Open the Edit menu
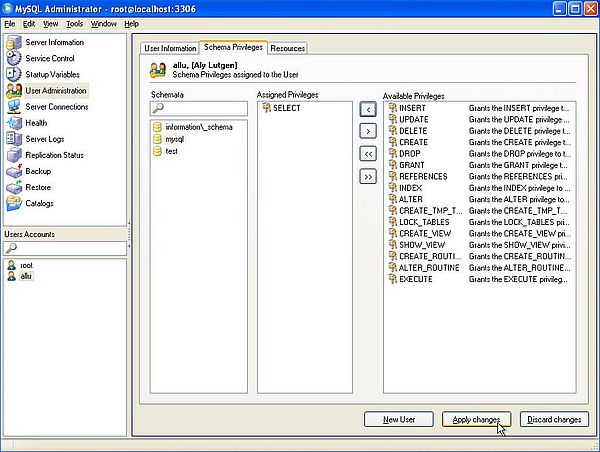600x452 pixels. 29,24
